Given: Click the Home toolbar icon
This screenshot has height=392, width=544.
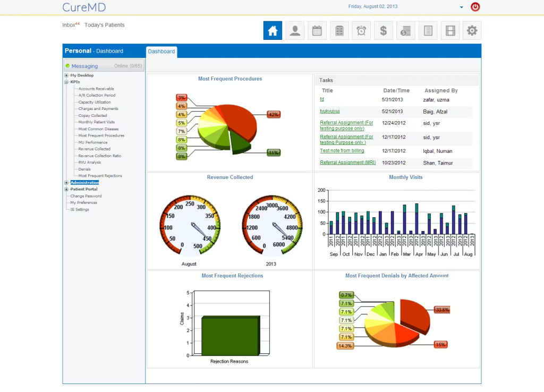Looking at the screenshot, I should 272,30.
